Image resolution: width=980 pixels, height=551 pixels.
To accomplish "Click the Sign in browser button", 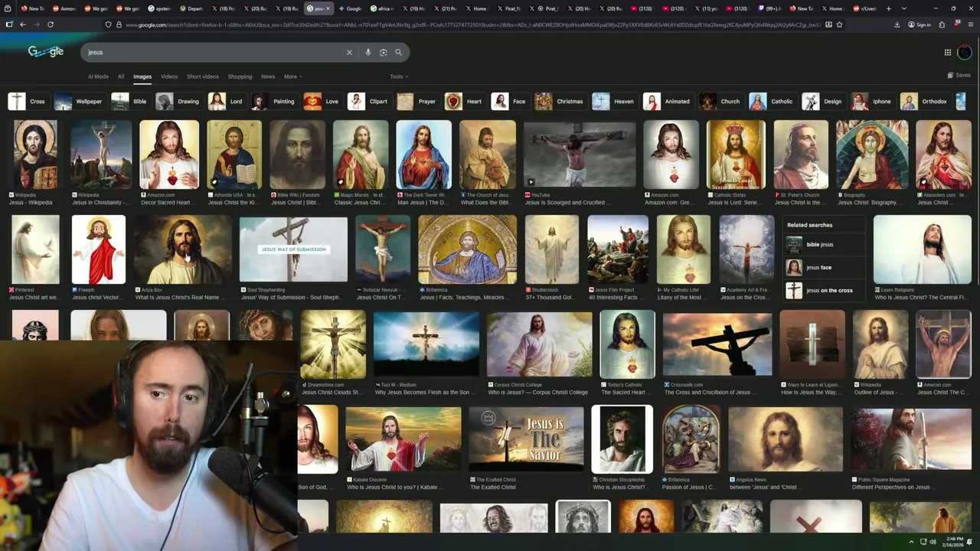I will coord(920,24).
